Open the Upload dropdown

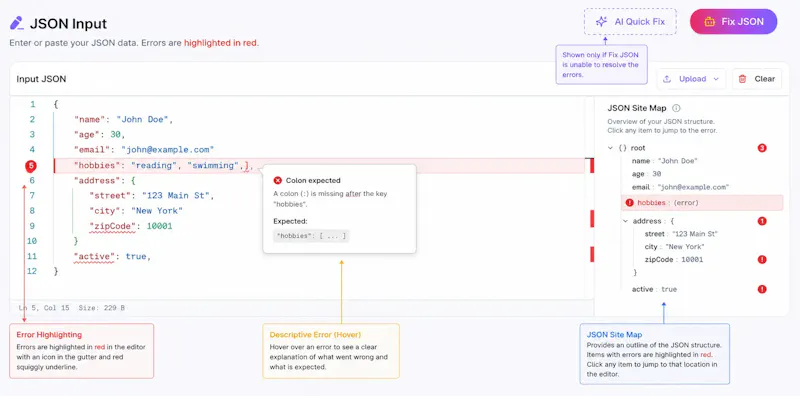tap(691, 79)
